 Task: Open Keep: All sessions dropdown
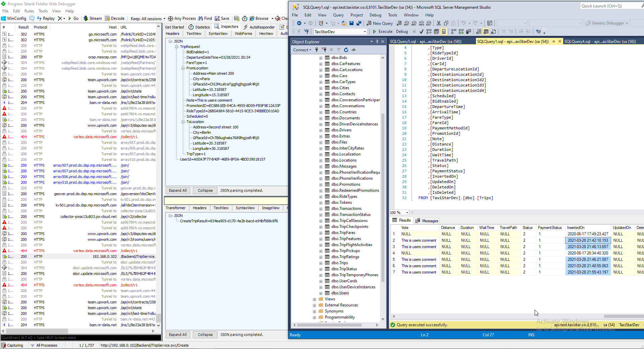(148, 18)
